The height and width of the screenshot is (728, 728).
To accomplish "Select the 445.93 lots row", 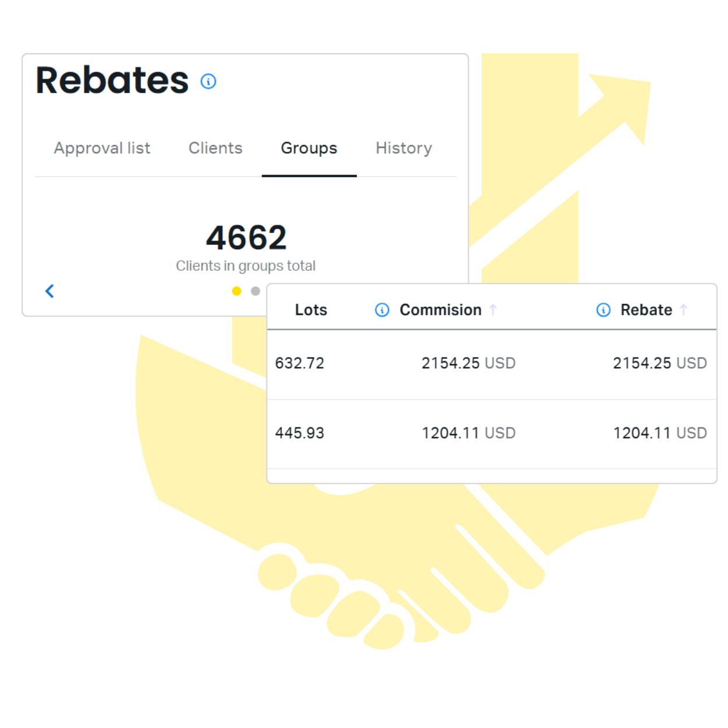I will point(492,434).
